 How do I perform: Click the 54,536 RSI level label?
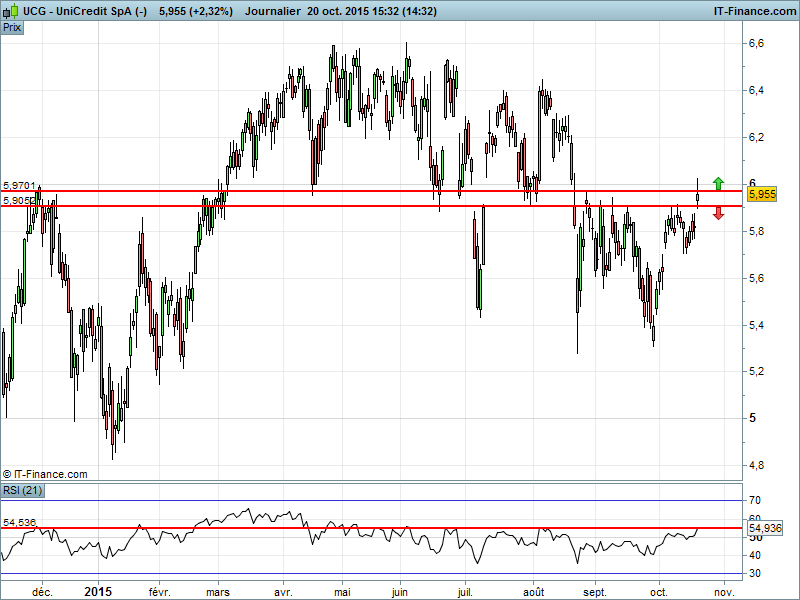pos(19,522)
